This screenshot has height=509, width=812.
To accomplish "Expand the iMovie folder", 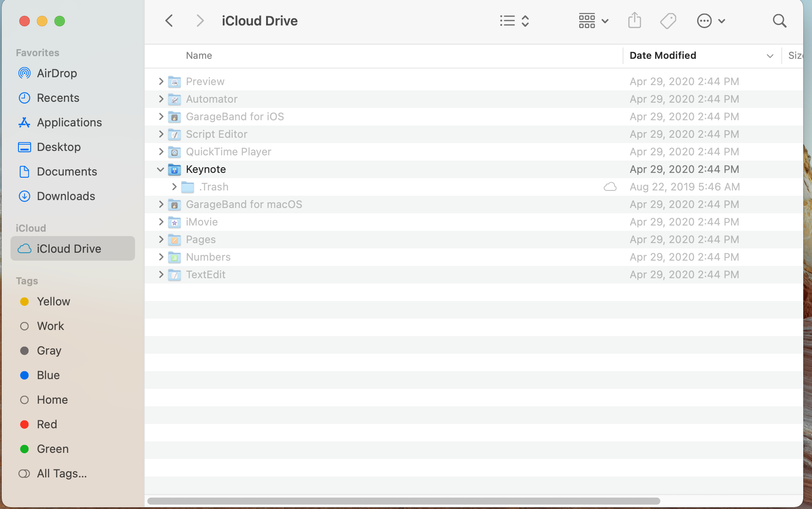I will 161,222.
